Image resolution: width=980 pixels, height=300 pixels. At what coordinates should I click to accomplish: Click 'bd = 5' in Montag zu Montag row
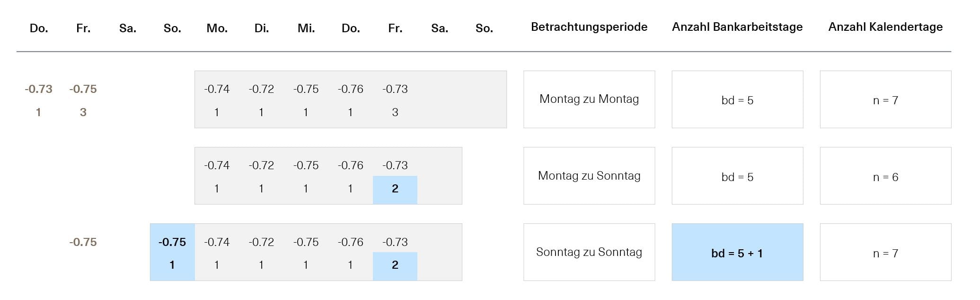[737, 100]
